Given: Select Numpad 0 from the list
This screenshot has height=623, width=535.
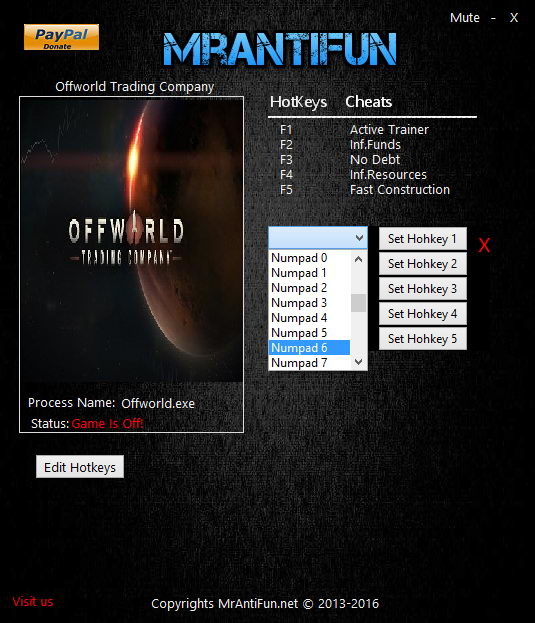Looking at the screenshot, I should pos(309,258).
